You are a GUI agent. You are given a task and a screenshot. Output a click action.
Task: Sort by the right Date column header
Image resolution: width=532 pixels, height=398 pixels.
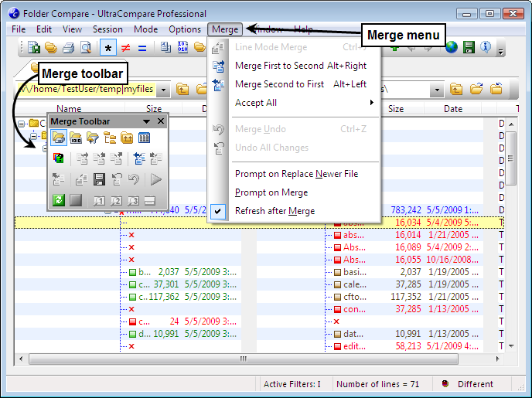(453, 109)
